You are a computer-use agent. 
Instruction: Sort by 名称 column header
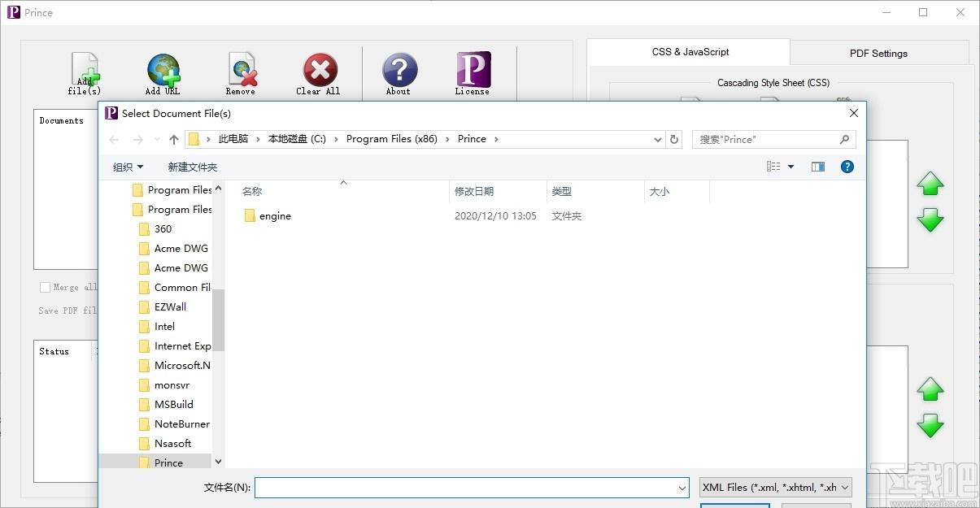[252, 192]
